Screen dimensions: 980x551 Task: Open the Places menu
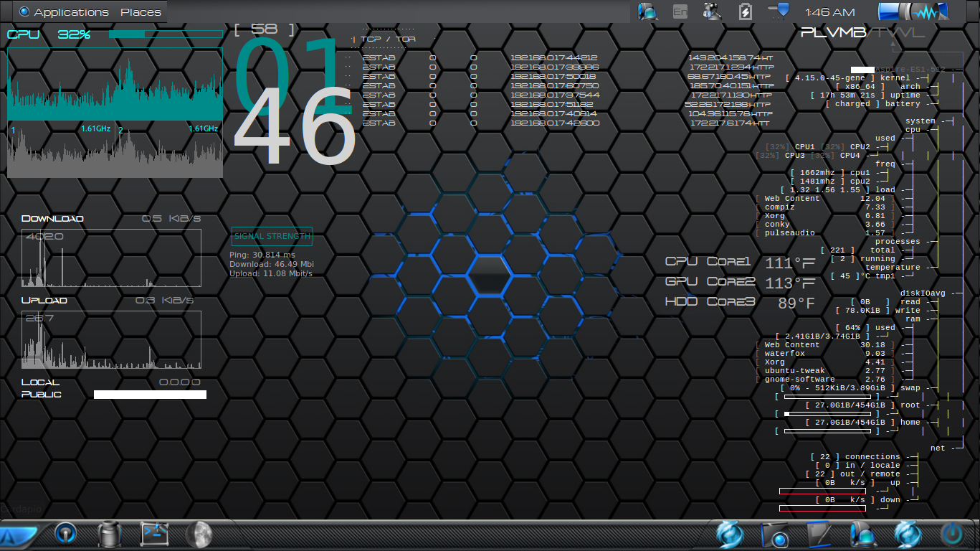pyautogui.click(x=141, y=12)
